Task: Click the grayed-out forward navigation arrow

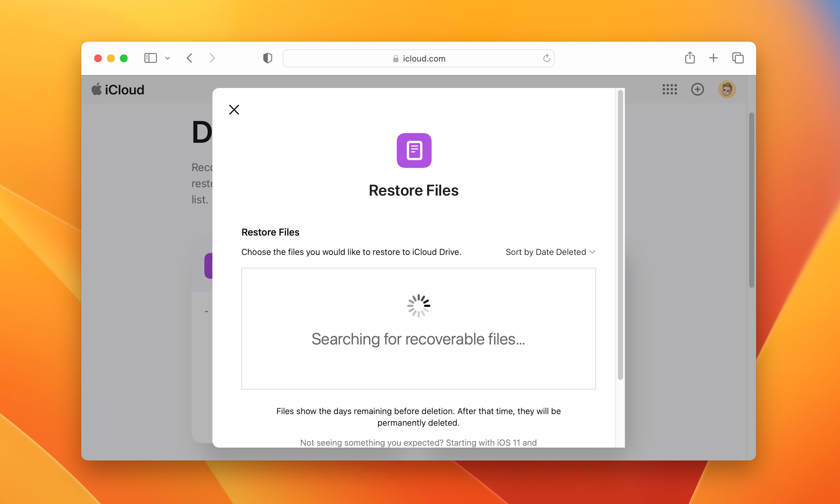Action: click(x=212, y=58)
